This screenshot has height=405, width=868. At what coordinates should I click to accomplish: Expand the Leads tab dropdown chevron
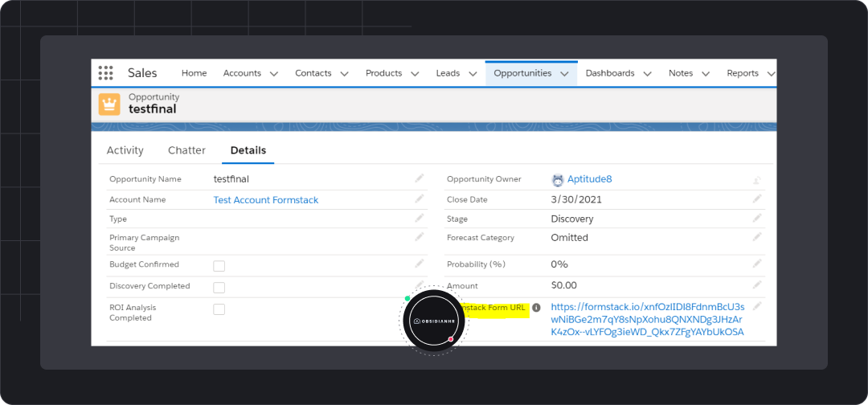[473, 74]
